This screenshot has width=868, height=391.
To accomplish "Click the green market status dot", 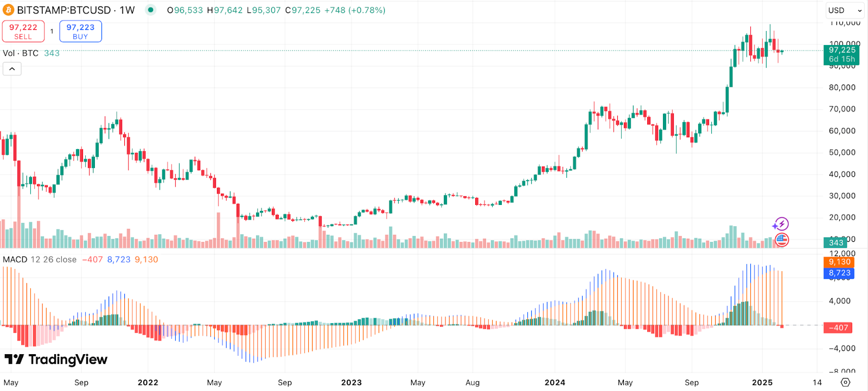I will pos(151,10).
